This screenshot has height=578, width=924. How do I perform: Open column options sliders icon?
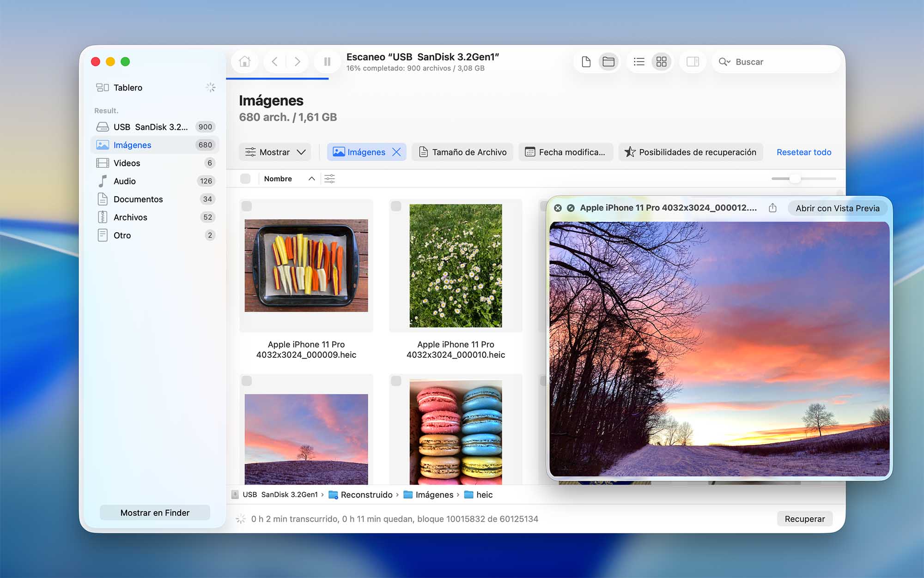point(329,179)
